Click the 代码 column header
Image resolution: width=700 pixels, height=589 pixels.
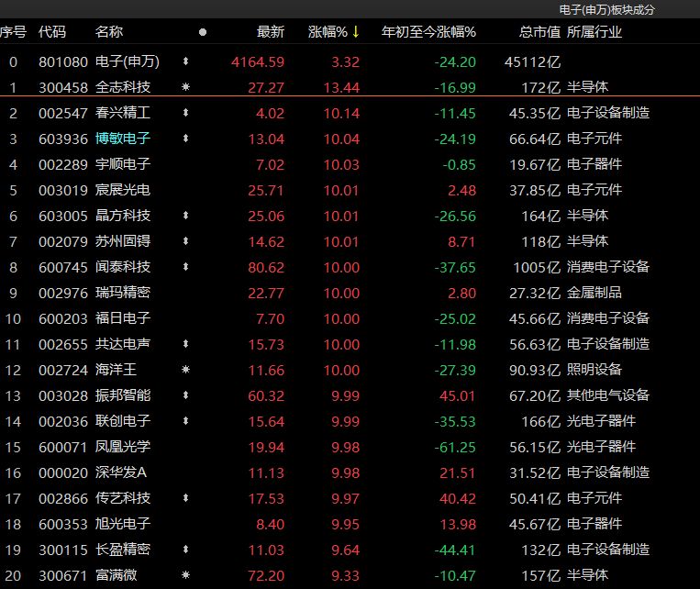[52, 32]
